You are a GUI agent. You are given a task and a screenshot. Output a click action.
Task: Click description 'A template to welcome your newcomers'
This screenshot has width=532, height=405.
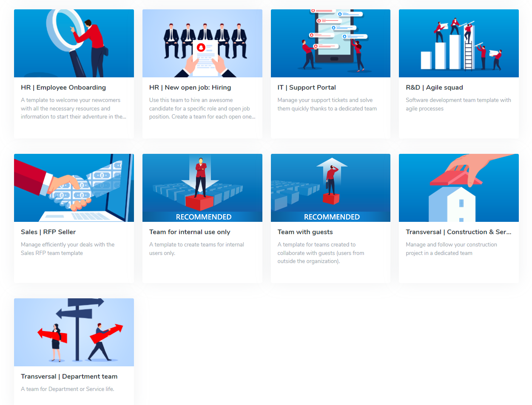(71, 100)
